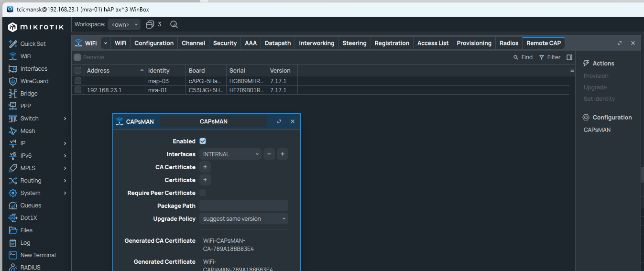This screenshot has width=644, height=271.
Task: Add a Certificate with plus button
Action: [205, 180]
